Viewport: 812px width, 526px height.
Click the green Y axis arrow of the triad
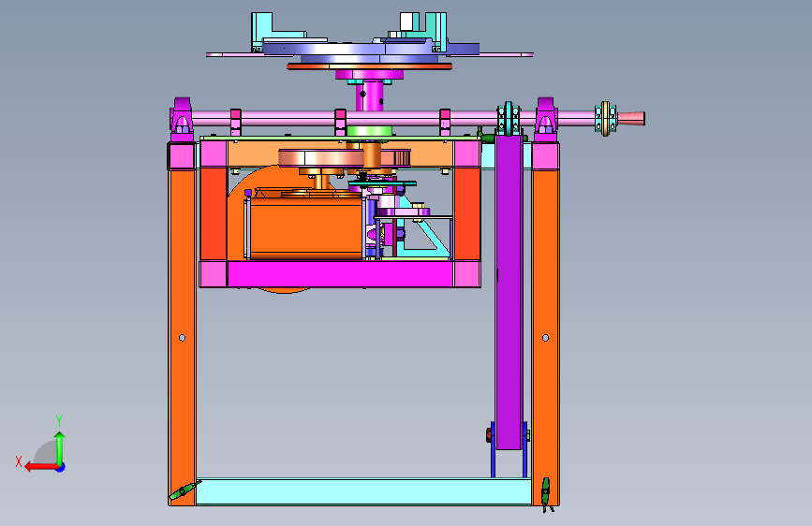coord(60,447)
